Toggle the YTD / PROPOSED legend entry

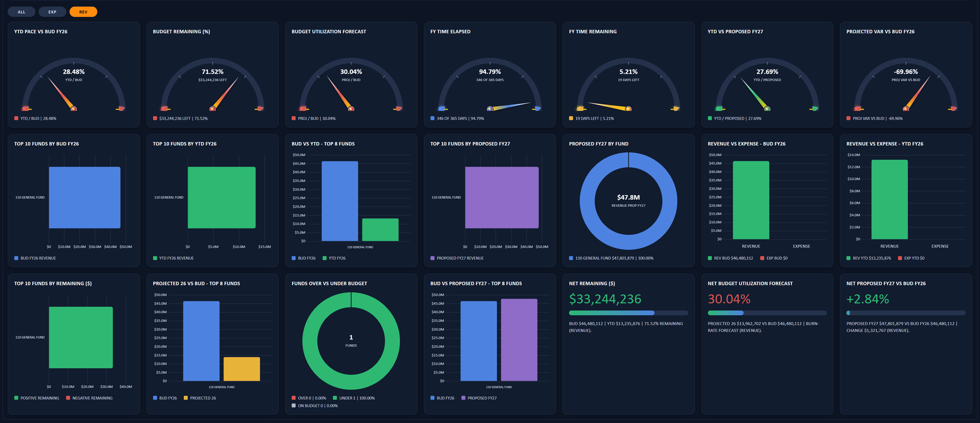[x=735, y=118]
